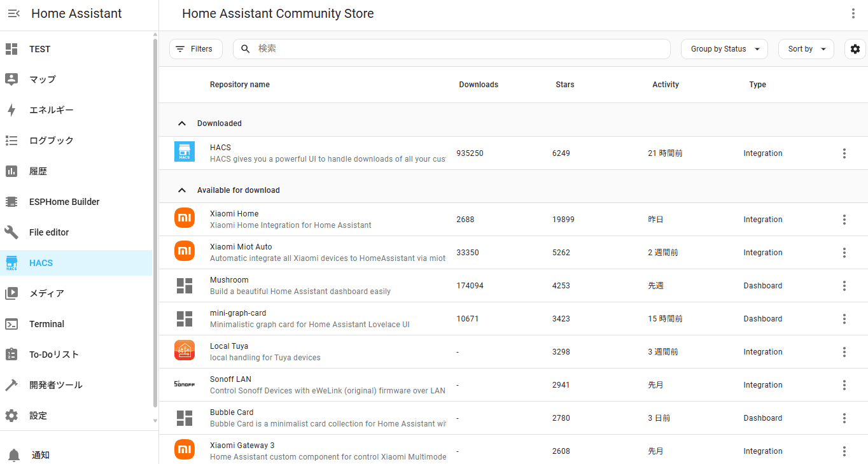Open the Terminal console icon in sidebar
The width and height of the screenshot is (868, 464).
click(x=11, y=324)
